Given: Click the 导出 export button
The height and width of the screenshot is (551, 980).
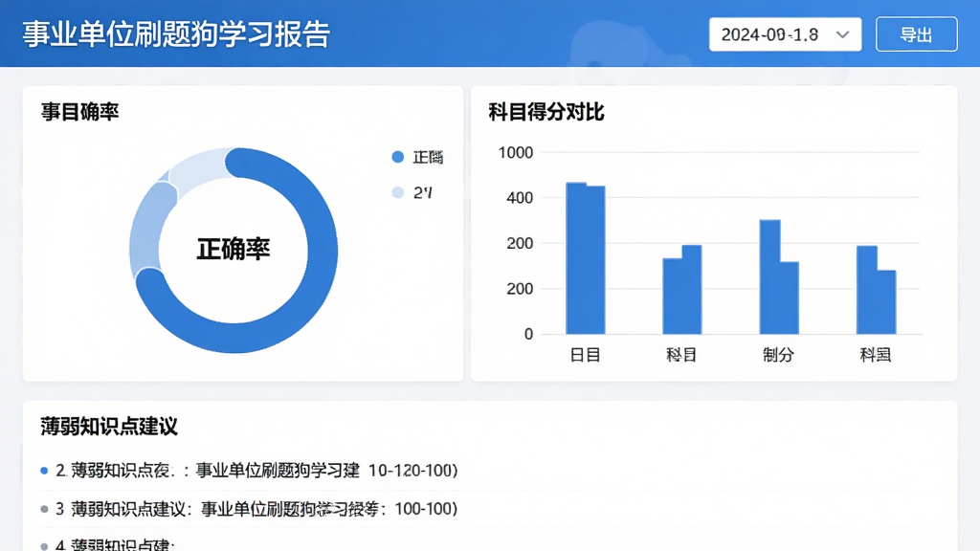Looking at the screenshot, I should pyautogui.click(x=916, y=34).
